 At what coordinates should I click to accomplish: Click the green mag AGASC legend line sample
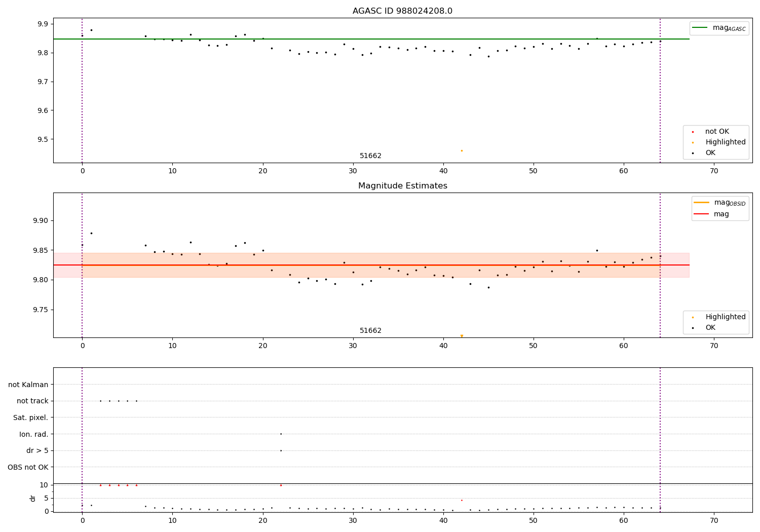click(x=700, y=28)
